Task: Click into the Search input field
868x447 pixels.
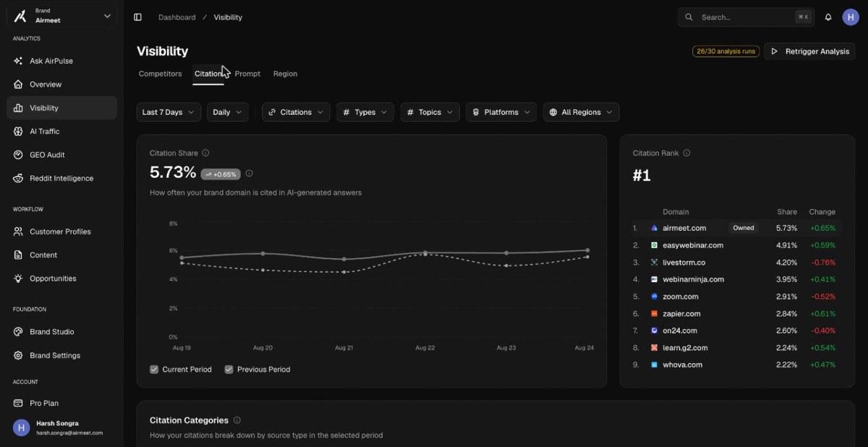Action: [744, 17]
